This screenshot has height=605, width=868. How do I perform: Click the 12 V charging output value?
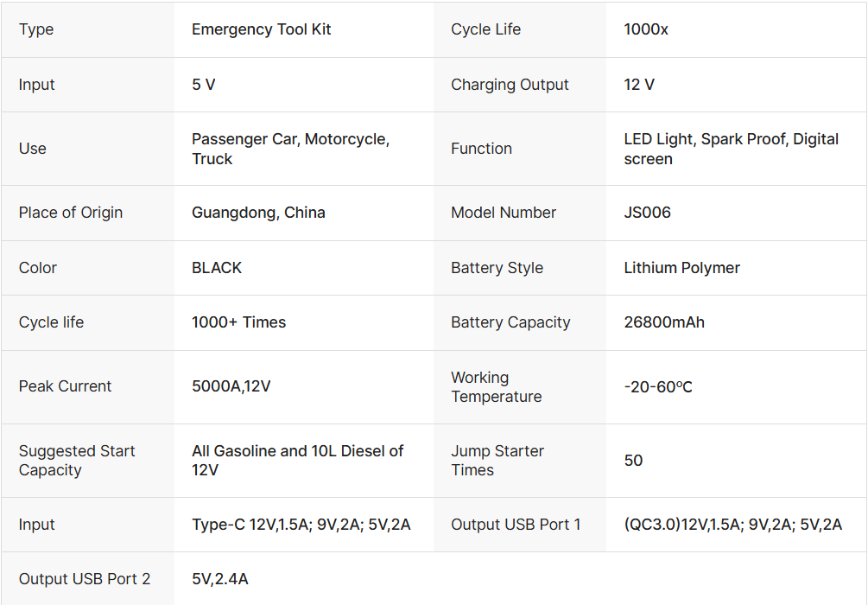click(639, 85)
